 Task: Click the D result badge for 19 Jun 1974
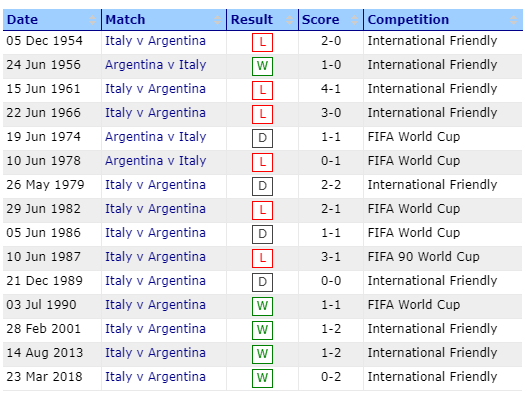[x=262, y=138]
